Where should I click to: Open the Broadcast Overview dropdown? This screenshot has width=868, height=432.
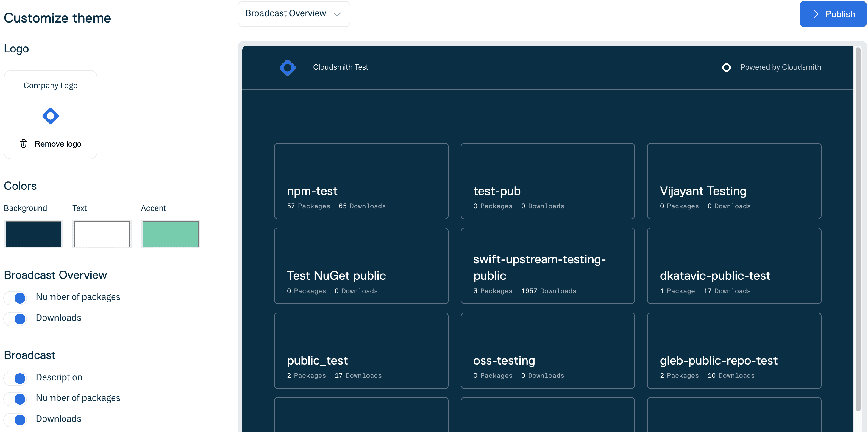pos(294,14)
